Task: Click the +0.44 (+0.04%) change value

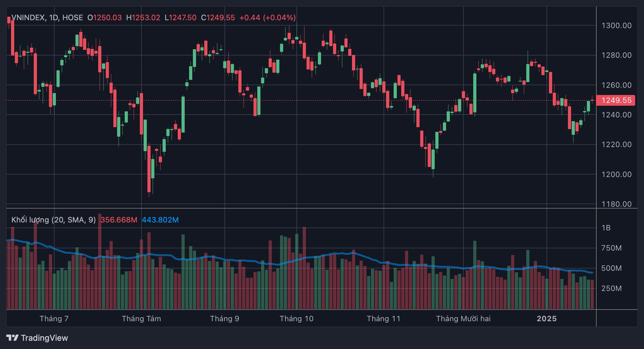Action: 267,17
